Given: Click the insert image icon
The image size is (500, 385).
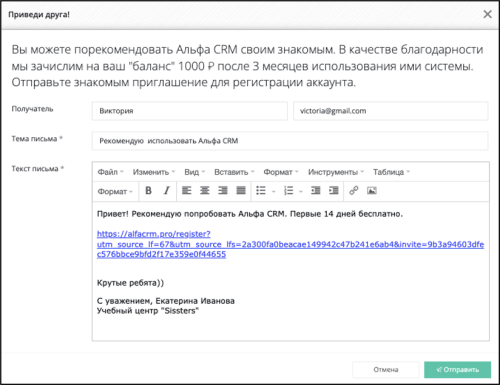Looking at the screenshot, I should pyautogui.click(x=372, y=191).
